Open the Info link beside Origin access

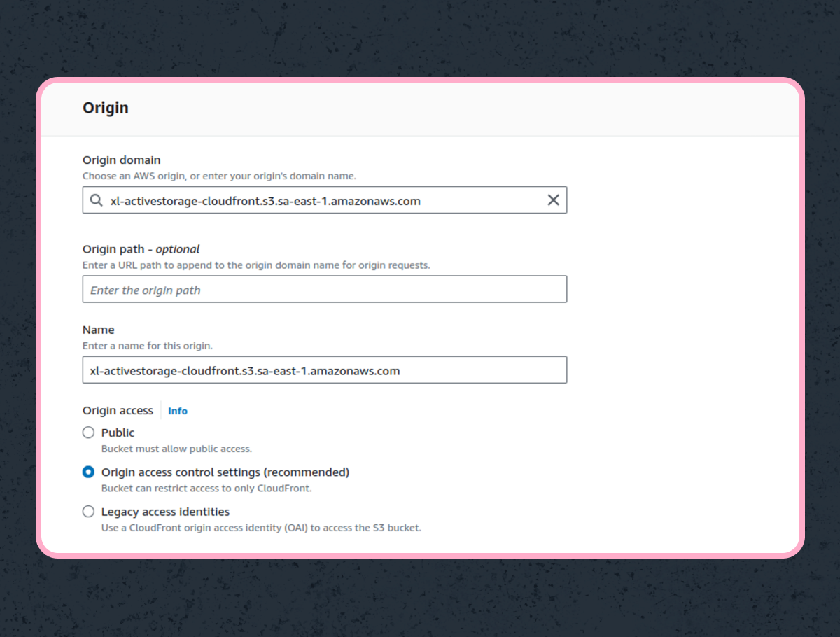pos(178,411)
